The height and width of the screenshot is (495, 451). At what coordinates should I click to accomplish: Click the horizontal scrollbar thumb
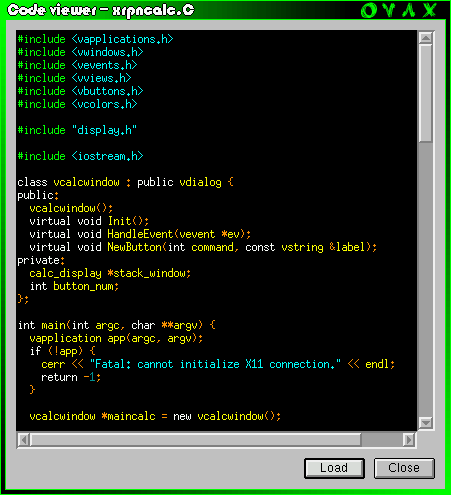(x=196, y=440)
